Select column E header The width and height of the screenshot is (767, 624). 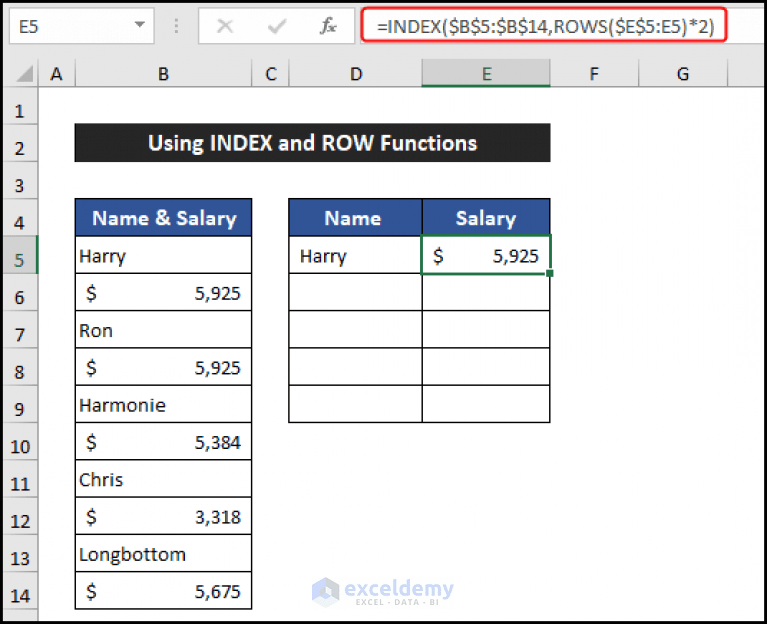tap(486, 74)
